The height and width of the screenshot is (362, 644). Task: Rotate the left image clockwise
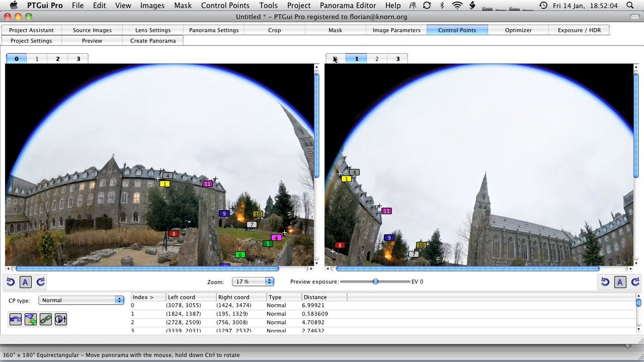[x=41, y=282]
